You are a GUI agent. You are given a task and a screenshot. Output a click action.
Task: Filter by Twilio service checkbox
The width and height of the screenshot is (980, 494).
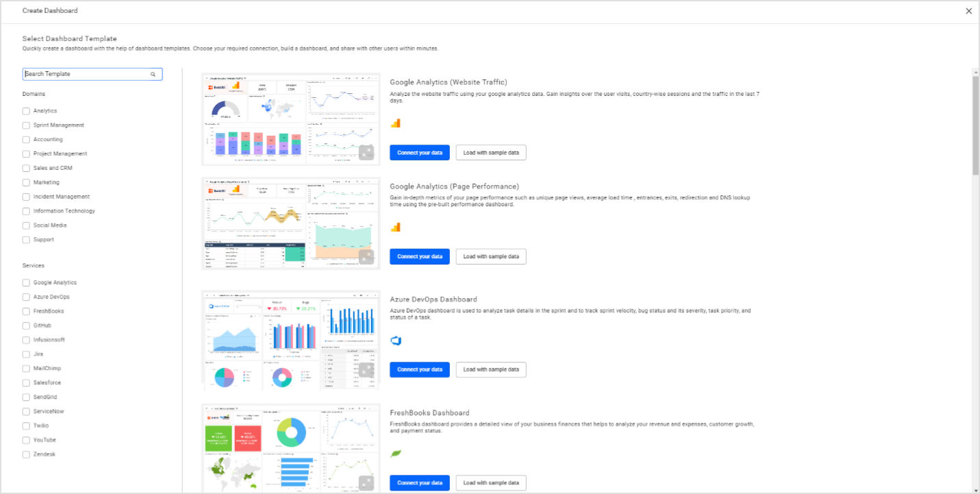26,426
